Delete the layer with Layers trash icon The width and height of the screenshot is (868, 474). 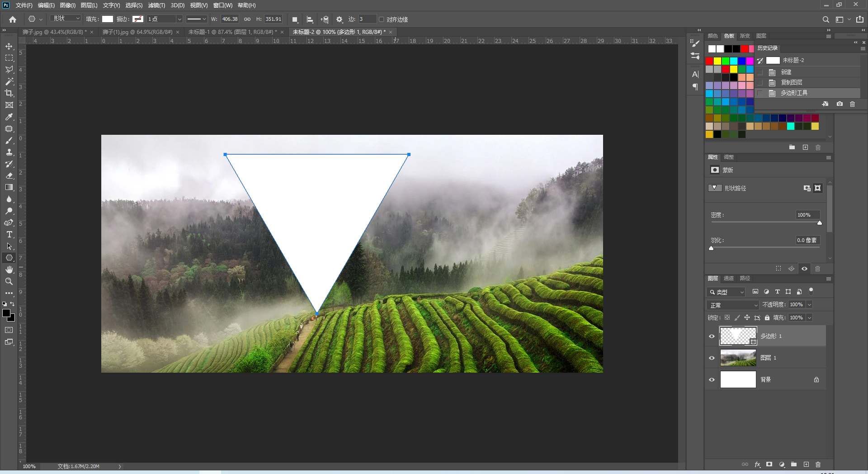tap(818, 465)
